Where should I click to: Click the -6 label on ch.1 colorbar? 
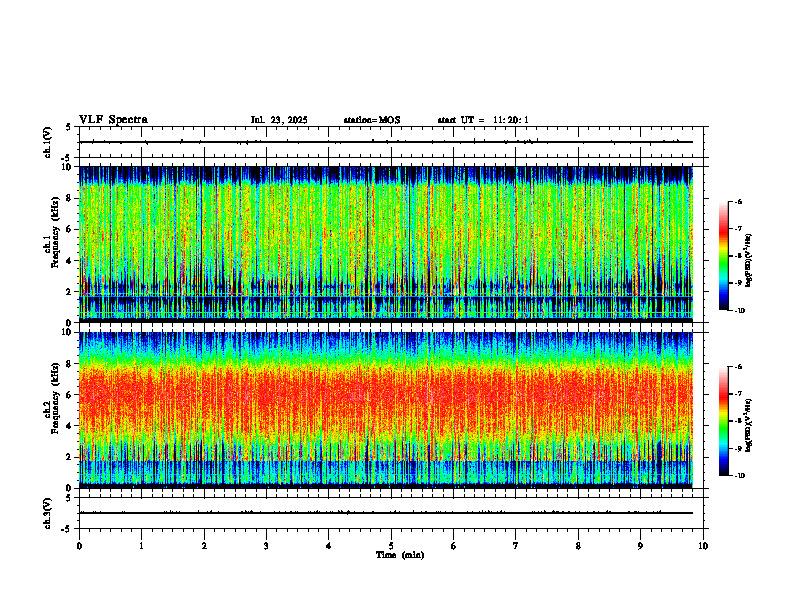point(738,202)
